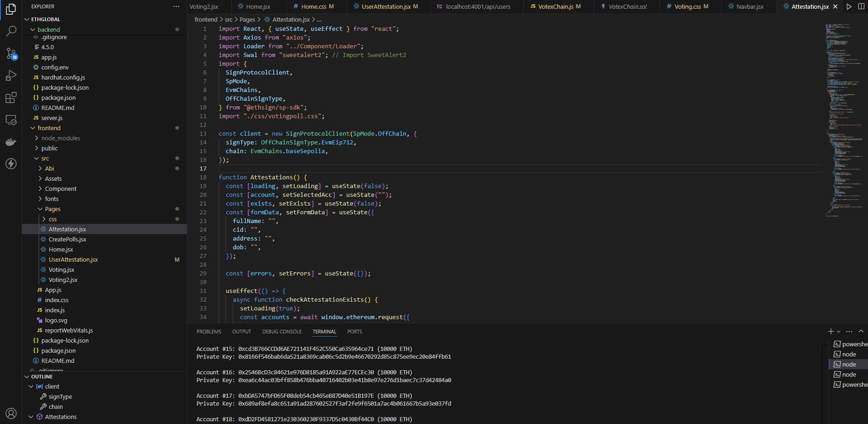Open the Extensions view
The image size is (868, 424).
click(11, 97)
